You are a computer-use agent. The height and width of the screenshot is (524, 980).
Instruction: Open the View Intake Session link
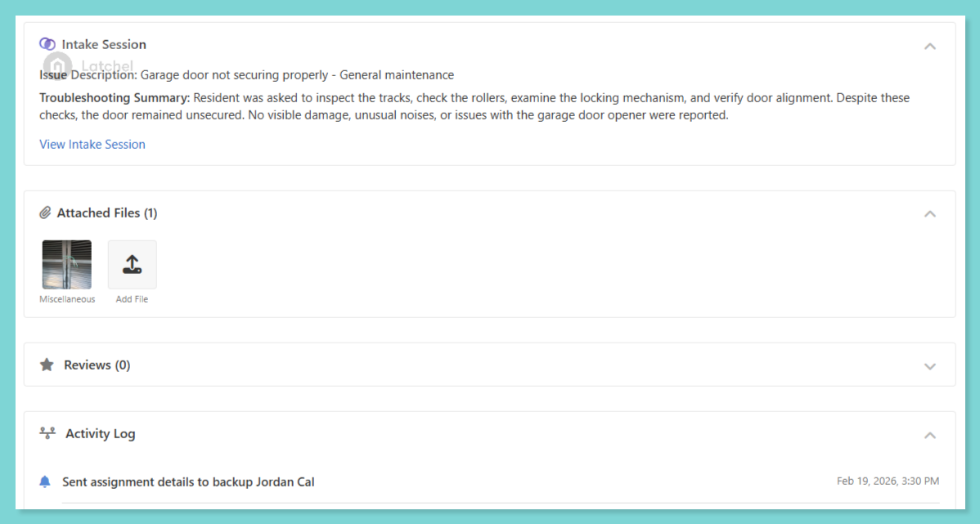coord(92,144)
